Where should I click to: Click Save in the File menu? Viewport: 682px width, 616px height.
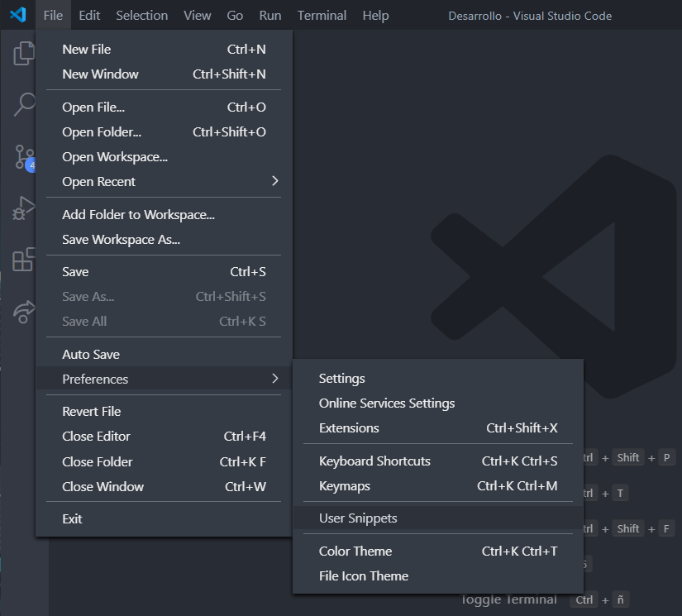click(x=164, y=271)
